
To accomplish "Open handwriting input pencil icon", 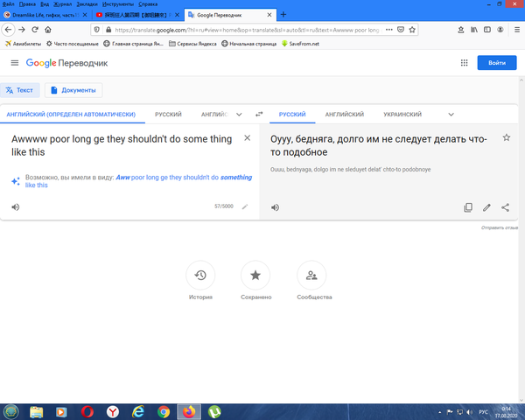I will point(245,206).
